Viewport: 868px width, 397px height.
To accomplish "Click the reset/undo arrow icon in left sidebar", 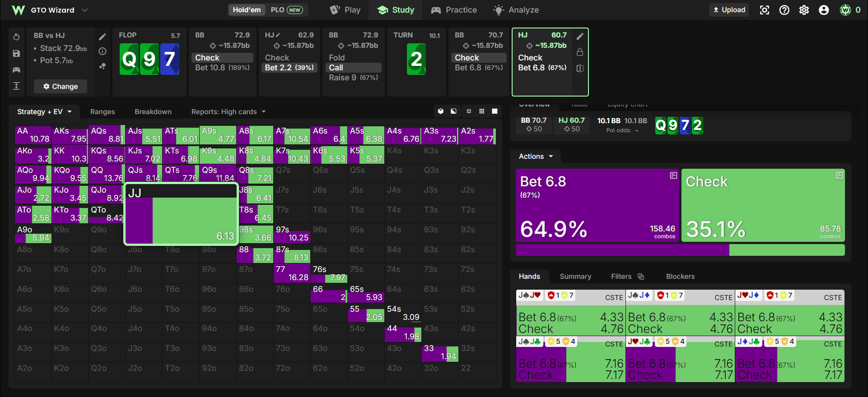I will (x=16, y=37).
